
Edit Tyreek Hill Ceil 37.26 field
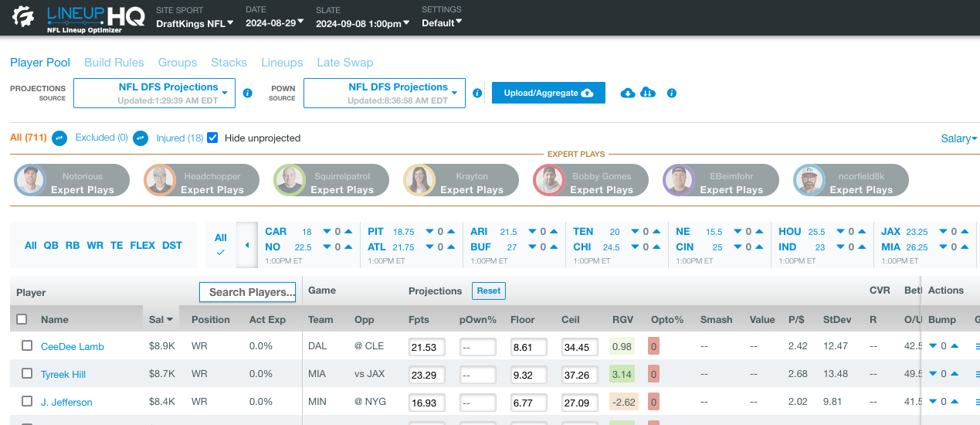click(x=580, y=375)
